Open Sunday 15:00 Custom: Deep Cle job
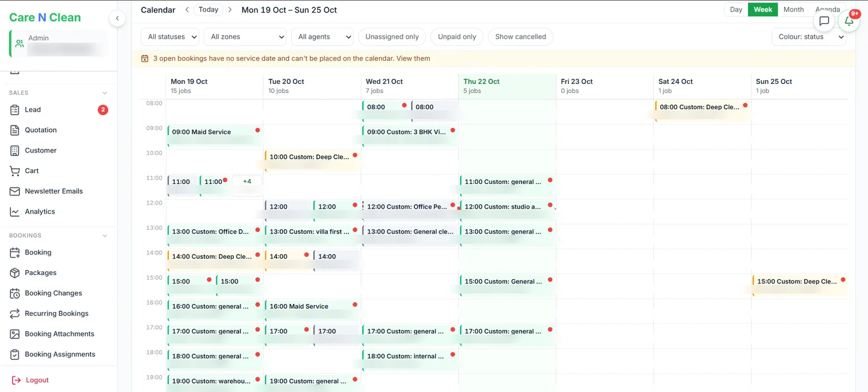Screen dimensions: 868x392 (799, 285)
